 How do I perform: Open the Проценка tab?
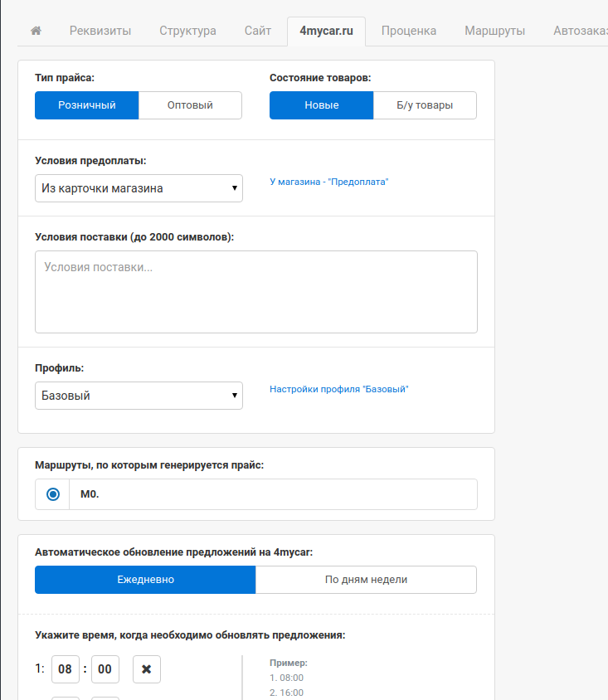(409, 31)
